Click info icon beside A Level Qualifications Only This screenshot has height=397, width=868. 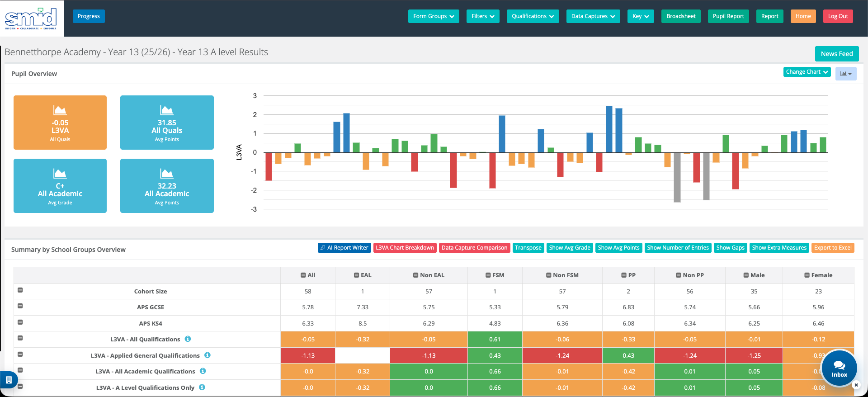click(x=202, y=388)
